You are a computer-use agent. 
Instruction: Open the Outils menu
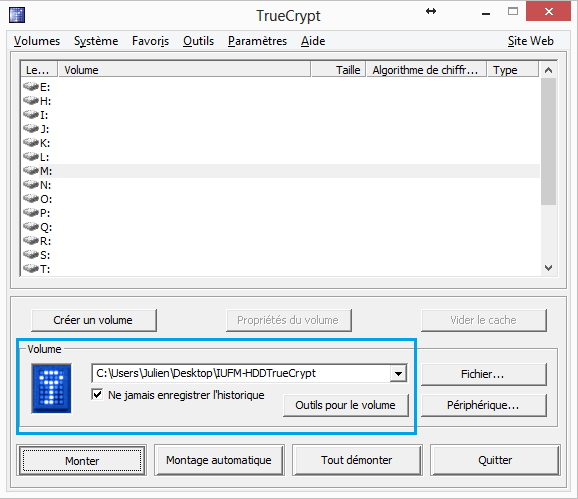point(198,41)
